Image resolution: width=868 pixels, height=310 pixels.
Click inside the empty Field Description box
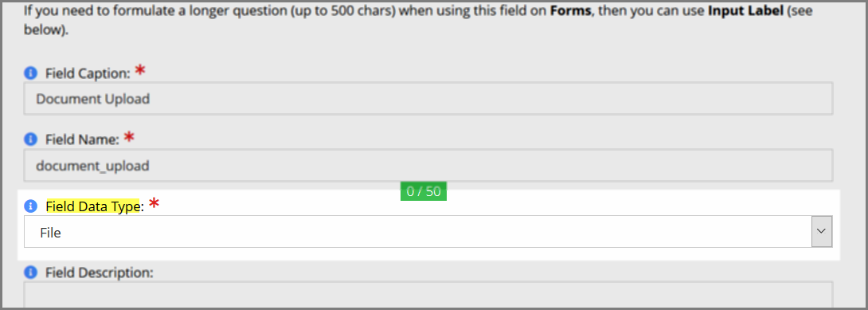tap(428, 295)
